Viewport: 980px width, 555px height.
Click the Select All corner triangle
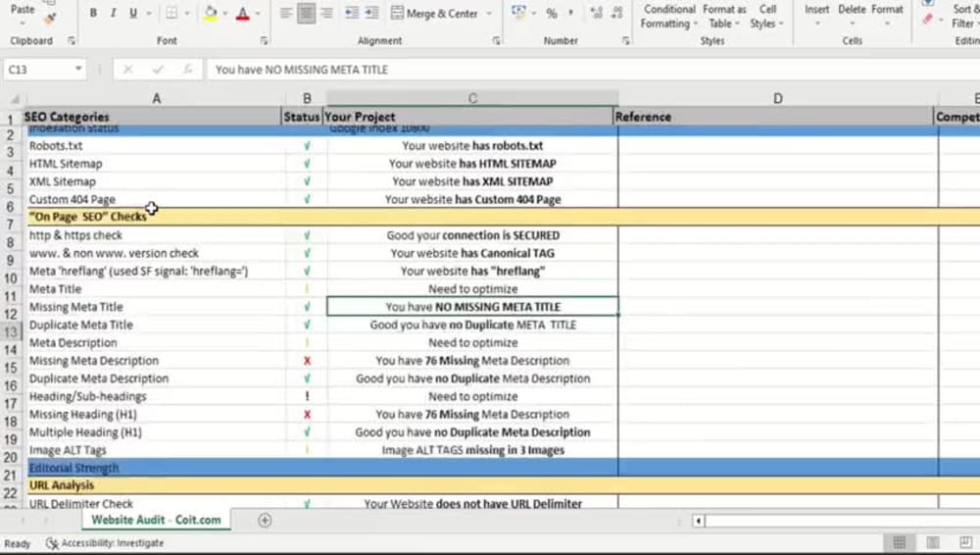point(14,99)
